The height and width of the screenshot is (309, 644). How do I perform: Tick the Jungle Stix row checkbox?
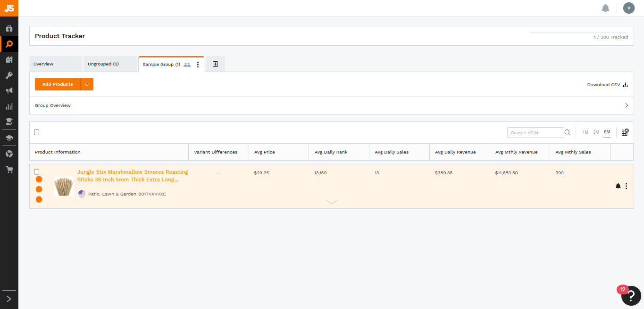37,172
